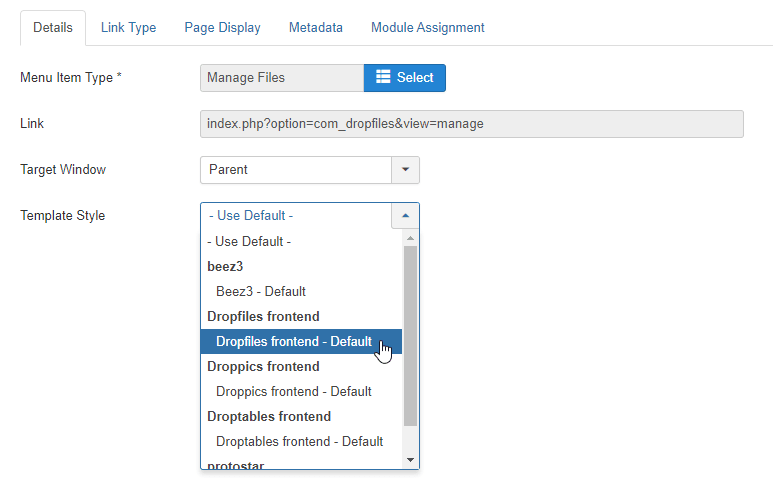Click the dropdown list scrollbar thumb
This screenshot has height=487, width=773.
tap(410, 335)
